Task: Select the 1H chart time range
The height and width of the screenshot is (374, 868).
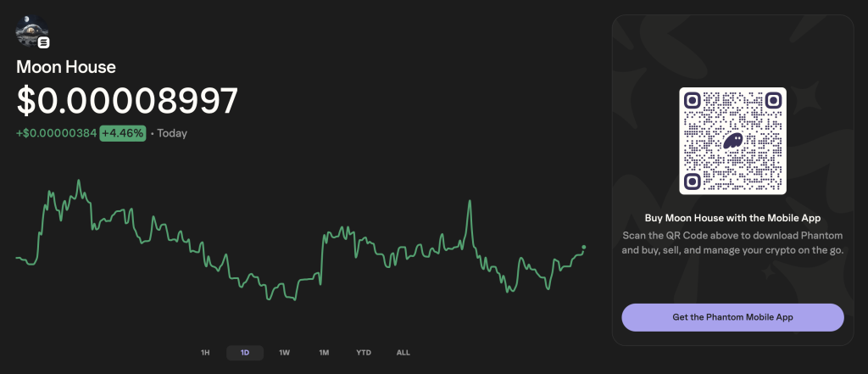Action: 205,353
